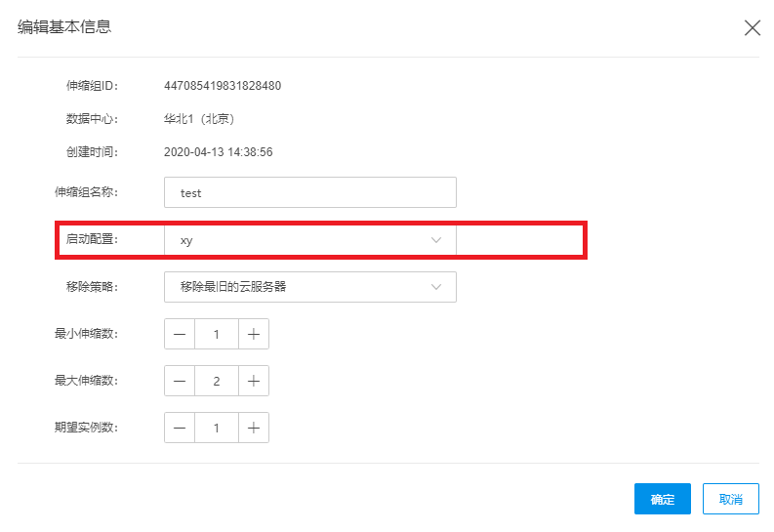Click the dialog title 编辑基本信息
Image resolution: width=774 pixels, height=532 pixels.
(64, 27)
